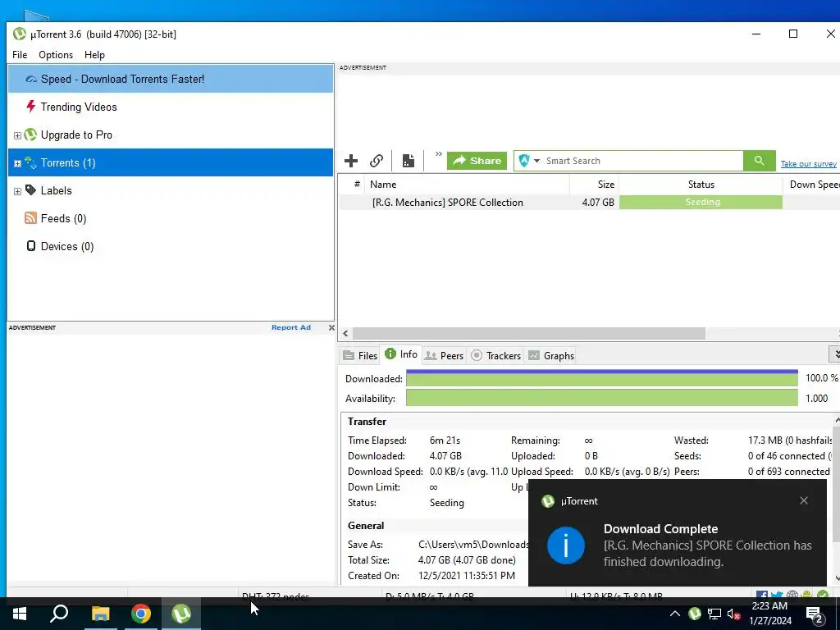The width and height of the screenshot is (840, 630).
Task: Open the Take our survey link
Action: click(808, 164)
